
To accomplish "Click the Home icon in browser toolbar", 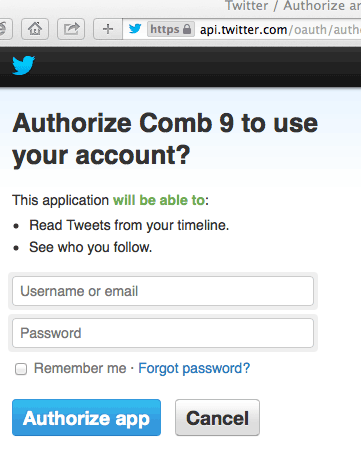I will (35, 29).
